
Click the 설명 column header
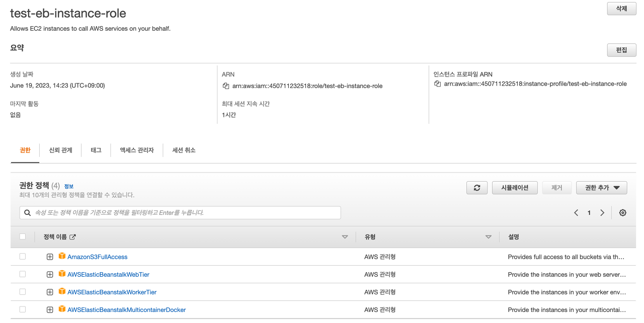tap(514, 236)
